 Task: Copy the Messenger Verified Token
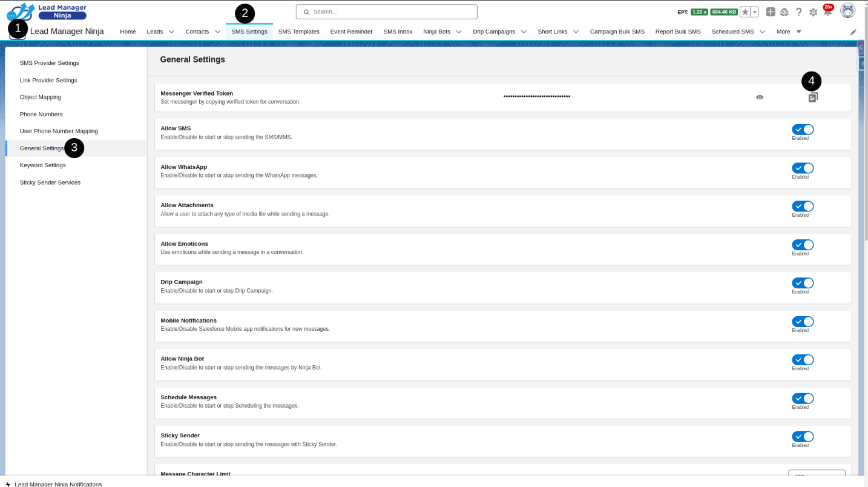[x=813, y=98]
